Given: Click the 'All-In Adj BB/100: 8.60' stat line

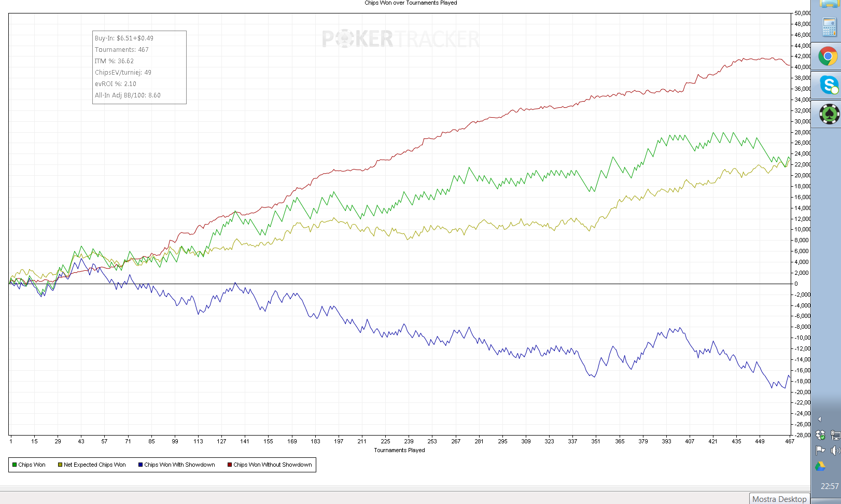Looking at the screenshot, I should 128,95.
